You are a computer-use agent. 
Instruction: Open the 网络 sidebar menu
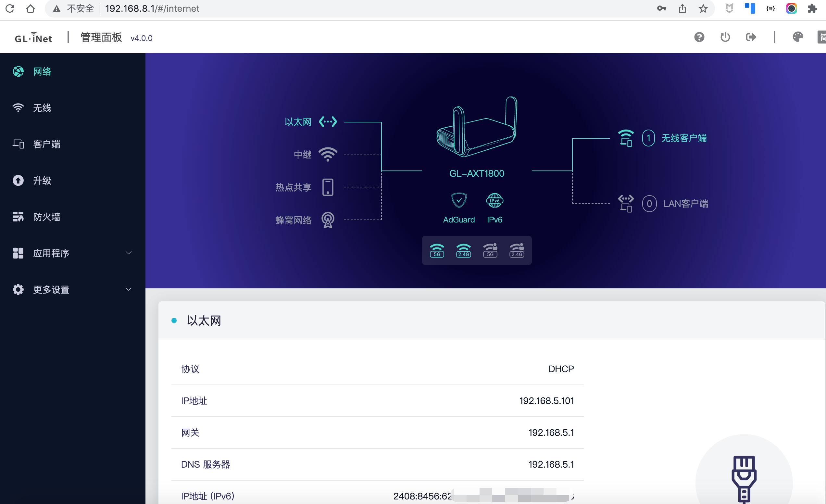click(x=73, y=71)
